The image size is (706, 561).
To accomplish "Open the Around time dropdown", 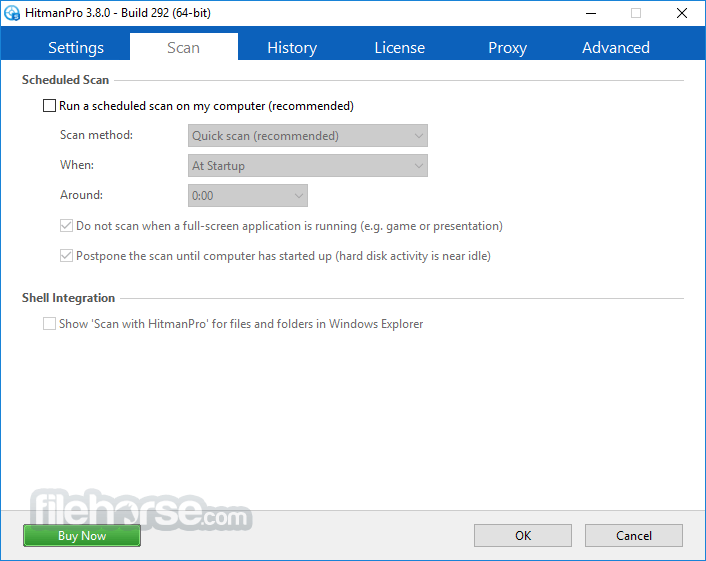I will pos(248,195).
